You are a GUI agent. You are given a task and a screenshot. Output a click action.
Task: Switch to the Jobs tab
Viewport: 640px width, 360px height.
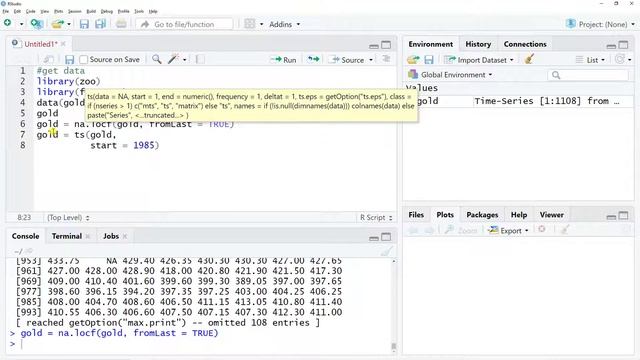pos(111,236)
